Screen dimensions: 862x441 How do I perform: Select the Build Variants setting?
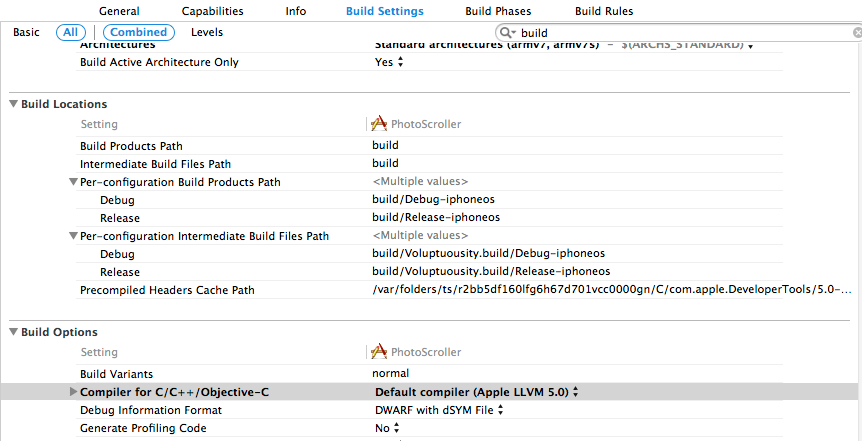coord(117,374)
